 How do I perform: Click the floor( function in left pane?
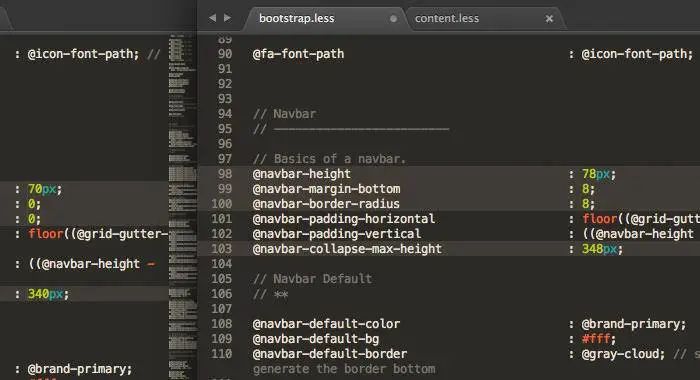tap(46, 234)
